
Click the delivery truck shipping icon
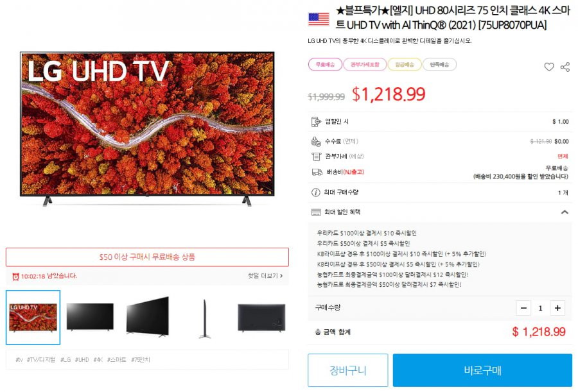[x=317, y=172]
